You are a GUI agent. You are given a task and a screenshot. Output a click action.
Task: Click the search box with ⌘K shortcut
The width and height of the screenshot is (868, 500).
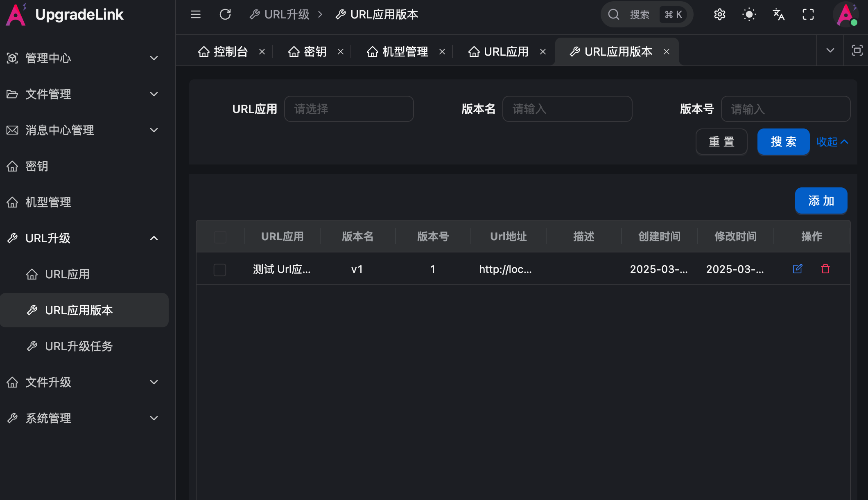647,15
